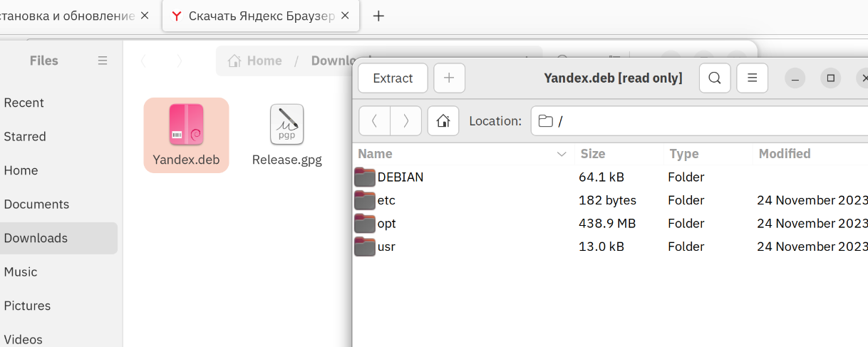Viewport: 868px width, 347px height.
Task: Close the установка и обновление browser tab
Action: (x=145, y=16)
